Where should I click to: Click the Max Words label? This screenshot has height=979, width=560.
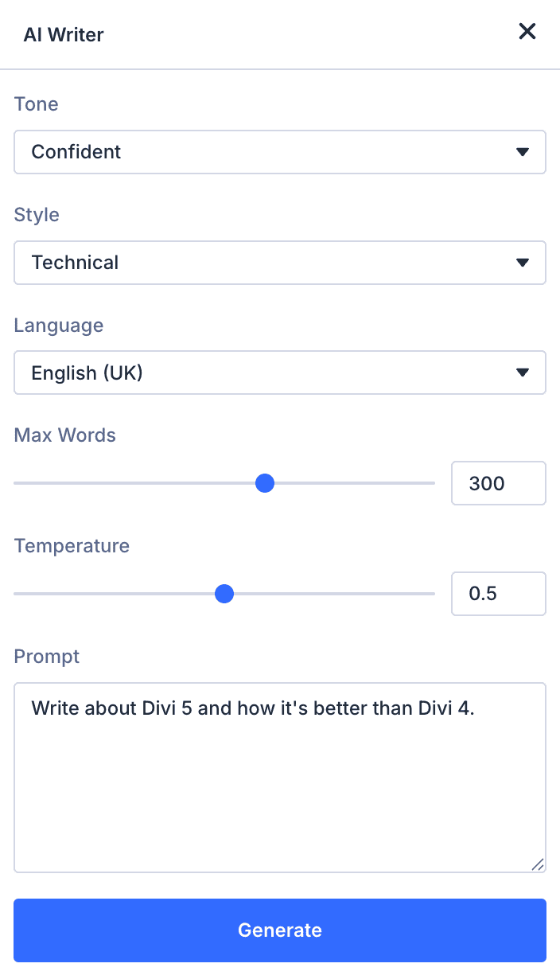tap(65, 435)
